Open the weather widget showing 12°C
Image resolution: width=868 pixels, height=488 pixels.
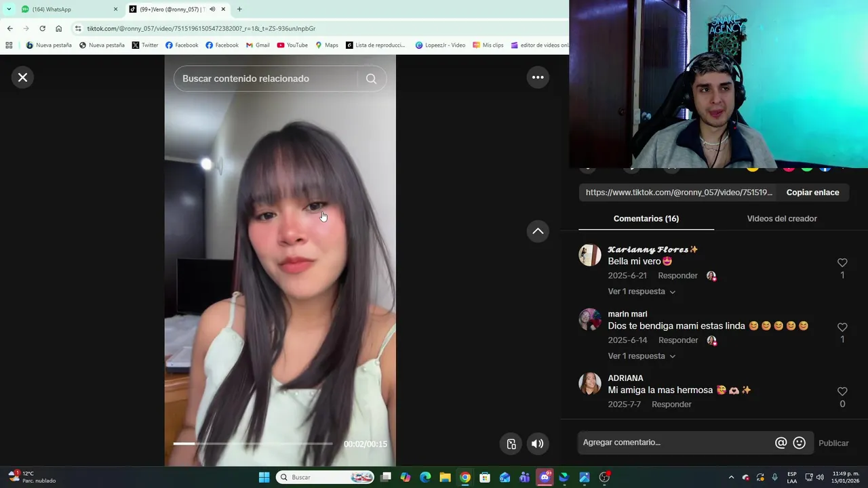[33, 477]
